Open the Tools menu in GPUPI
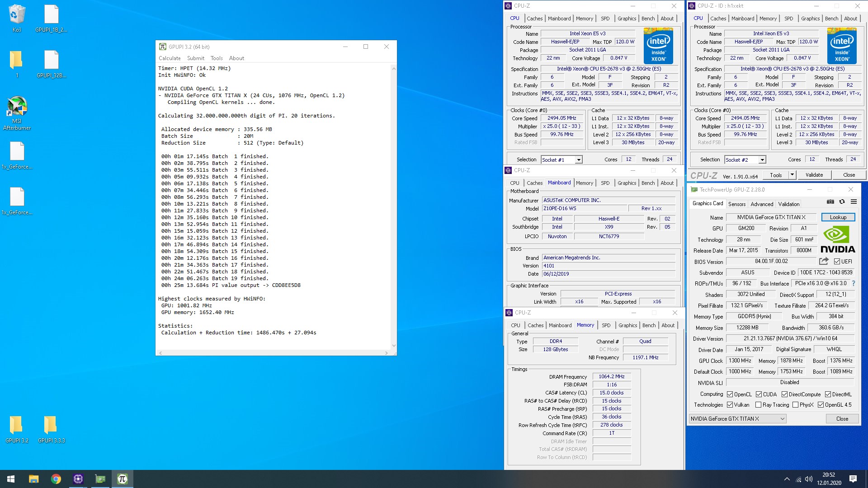 217,58
